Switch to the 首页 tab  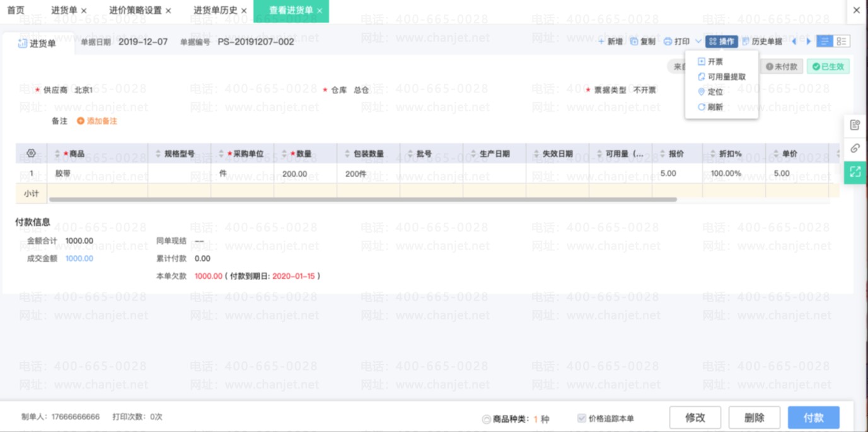tap(16, 10)
